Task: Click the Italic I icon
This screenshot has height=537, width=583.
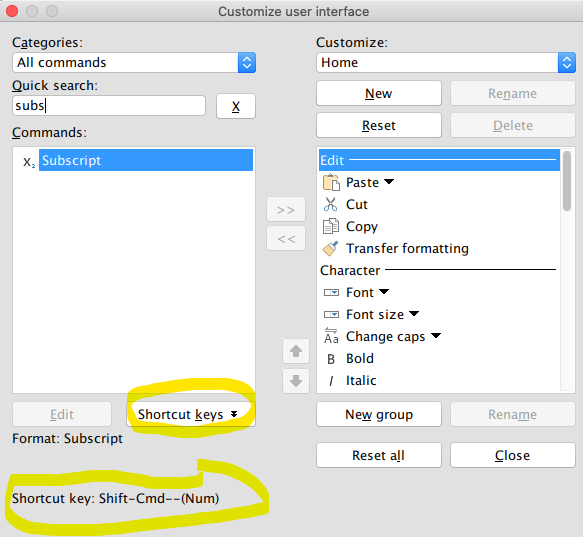Action: [x=331, y=381]
